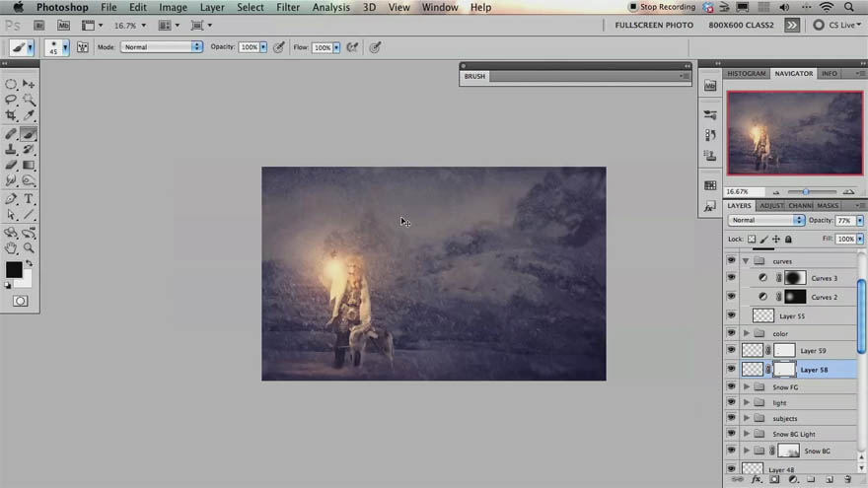Expand the subjects layer group
868x488 pixels.
point(747,418)
